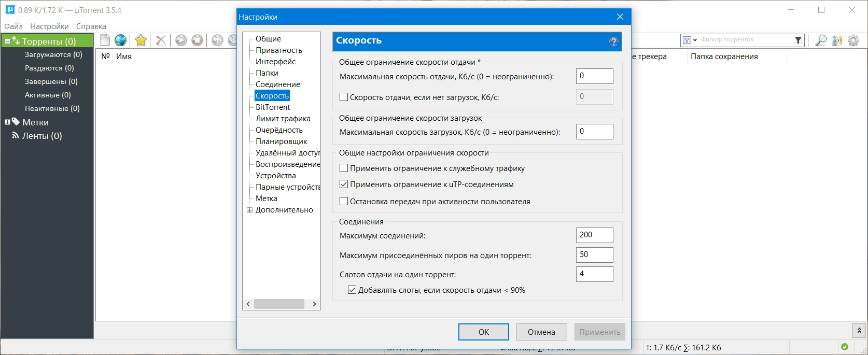868x355 pixels.
Task: Click the settings tree scrollbar right arrow
Action: (314, 304)
